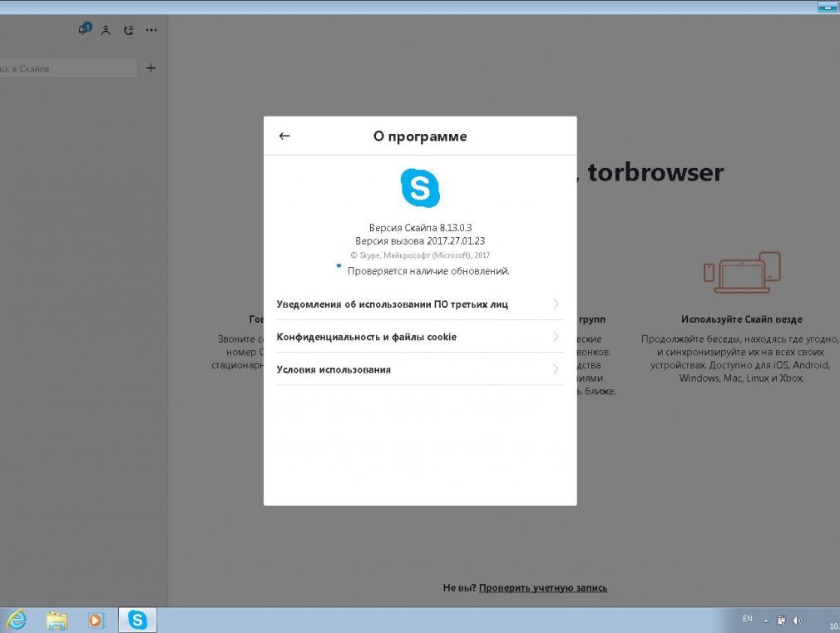Image resolution: width=840 pixels, height=633 pixels.
Task: Expand chevron beside Условия использования
Action: tap(556, 369)
